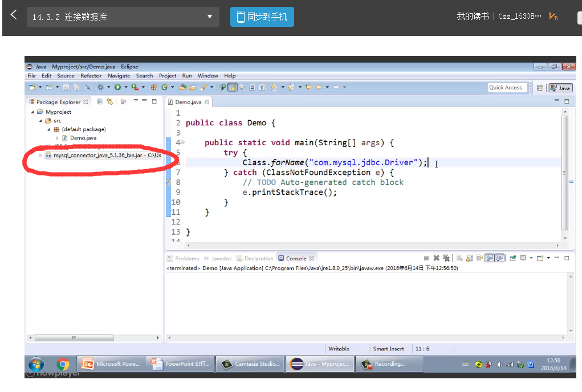Open the Source menu
The image size is (582, 392).
point(66,76)
